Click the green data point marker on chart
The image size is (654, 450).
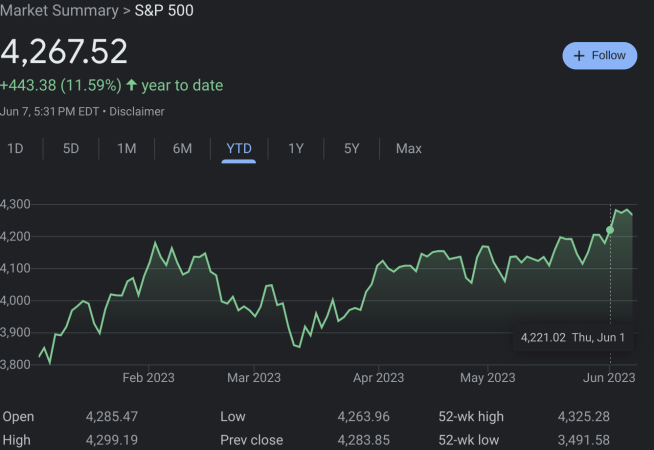pyautogui.click(x=610, y=230)
